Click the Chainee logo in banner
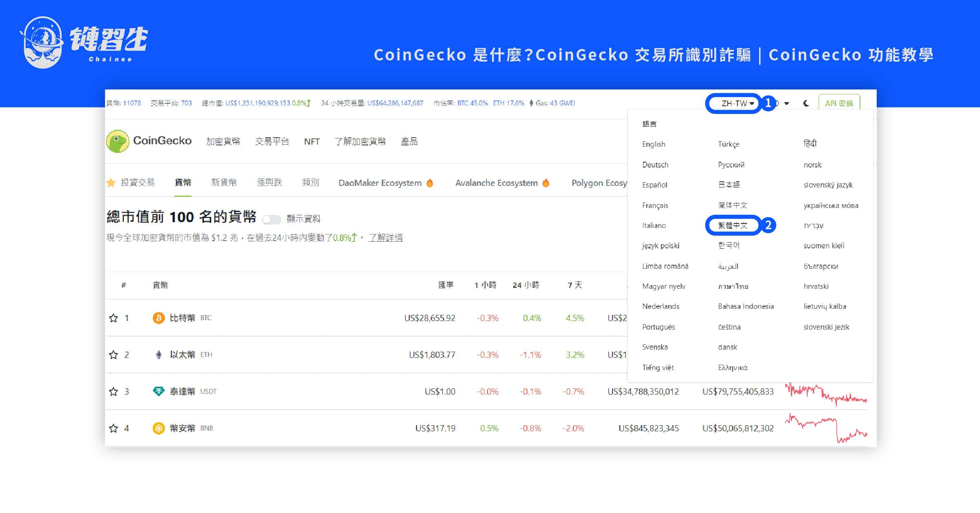 click(x=84, y=42)
